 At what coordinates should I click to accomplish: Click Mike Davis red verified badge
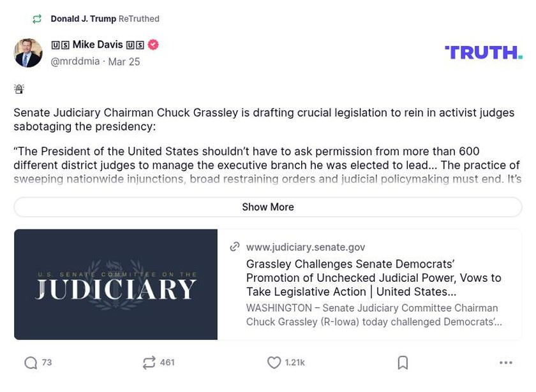click(x=153, y=45)
